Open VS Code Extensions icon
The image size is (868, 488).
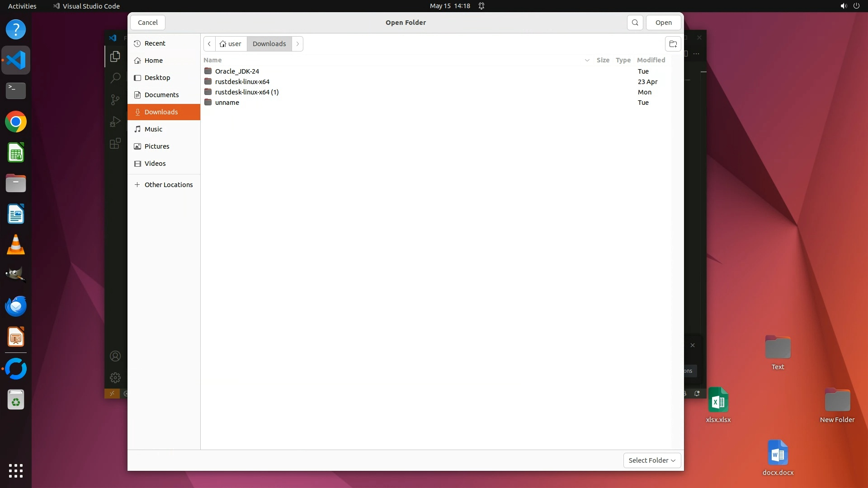pyautogui.click(x=115, y=143)
